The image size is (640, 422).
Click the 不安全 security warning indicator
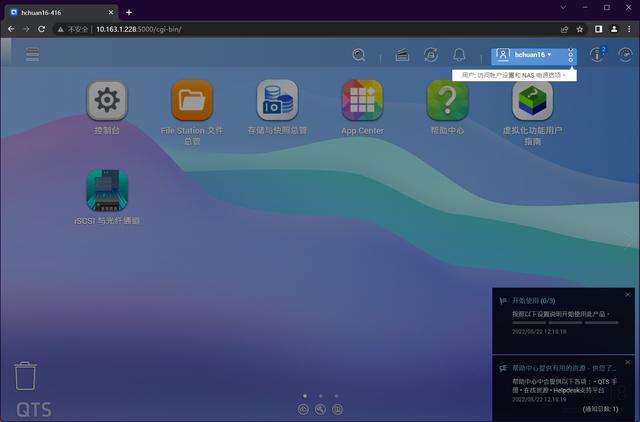click(x=73, y=29)
